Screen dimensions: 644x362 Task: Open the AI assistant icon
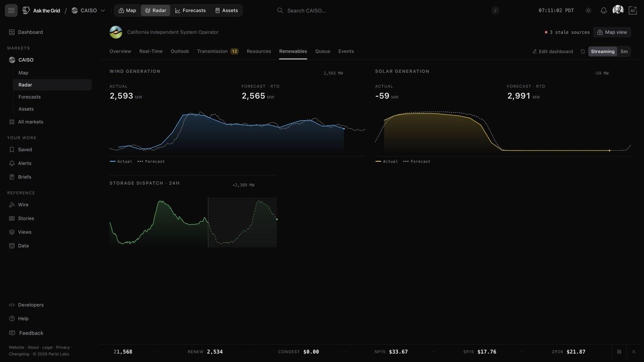click(633, 10)
